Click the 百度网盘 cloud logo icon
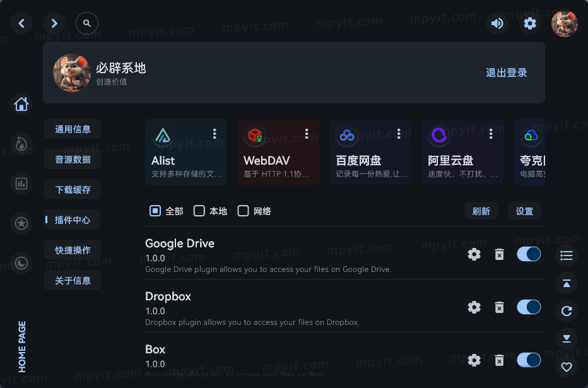The image size is (588, 388). (347, 136)
